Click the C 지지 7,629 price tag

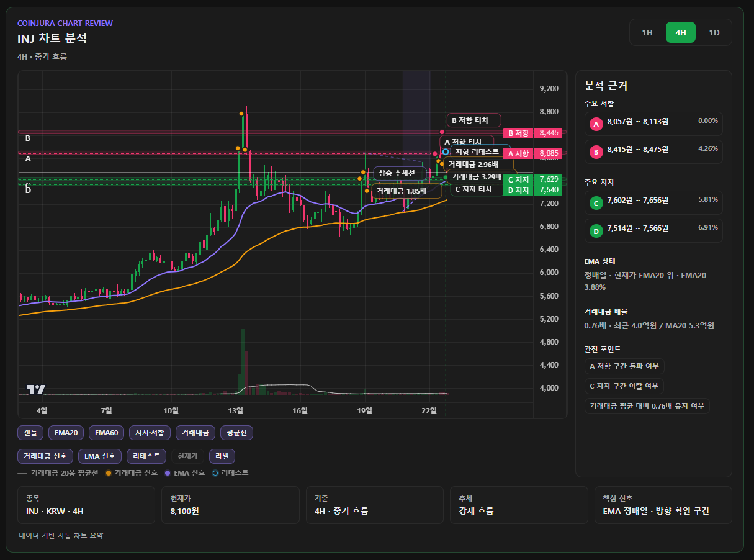tap(532, 179)
